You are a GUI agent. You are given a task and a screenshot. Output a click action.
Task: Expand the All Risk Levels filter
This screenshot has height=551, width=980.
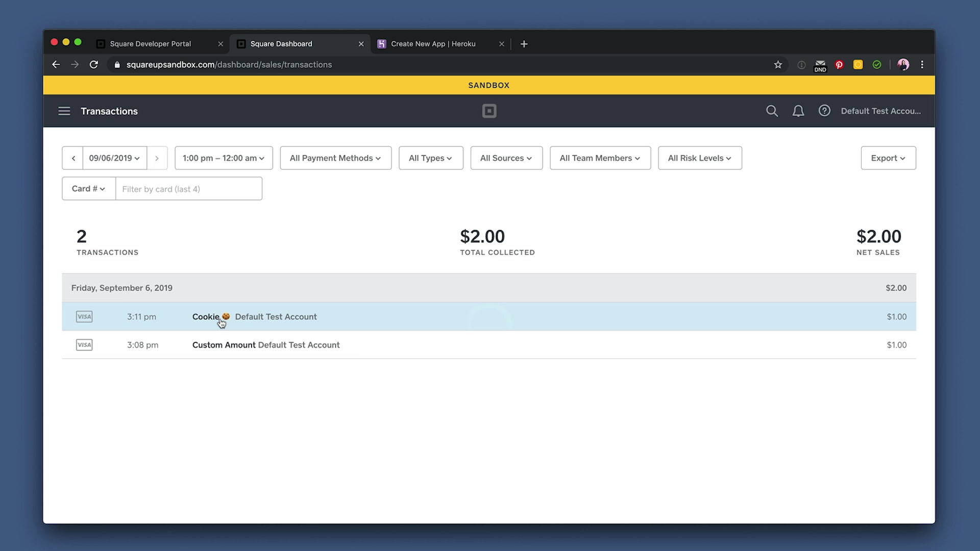(x=699, y=158)
